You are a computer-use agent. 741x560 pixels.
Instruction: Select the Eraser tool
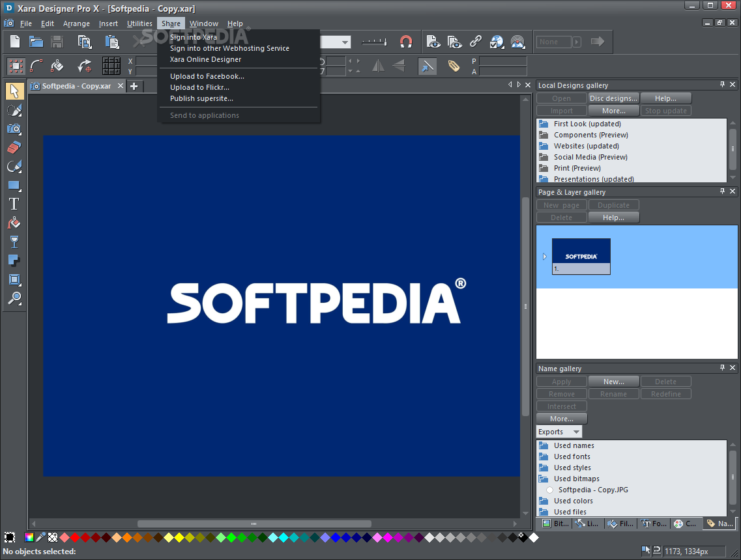pos(14,147)
